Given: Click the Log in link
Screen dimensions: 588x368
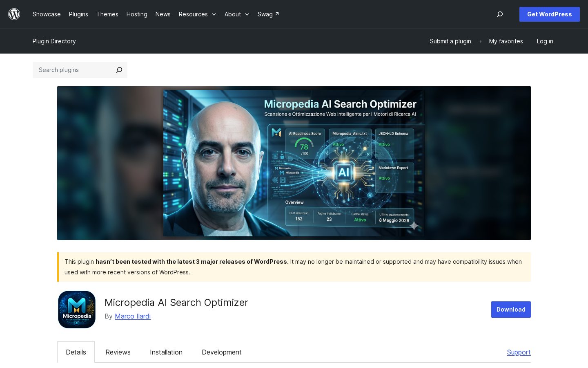Looking at the screenshot, I should (x=545, y=41).
